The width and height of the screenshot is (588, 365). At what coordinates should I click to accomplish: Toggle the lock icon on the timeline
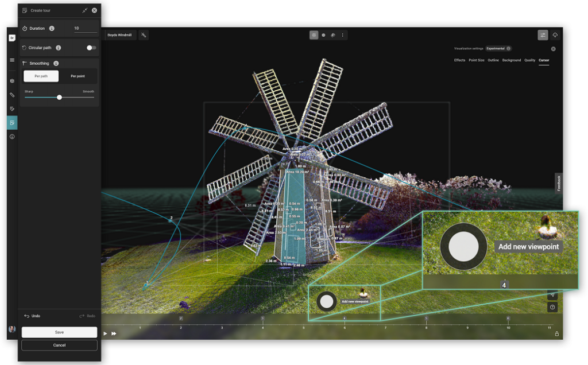(557, 333)
